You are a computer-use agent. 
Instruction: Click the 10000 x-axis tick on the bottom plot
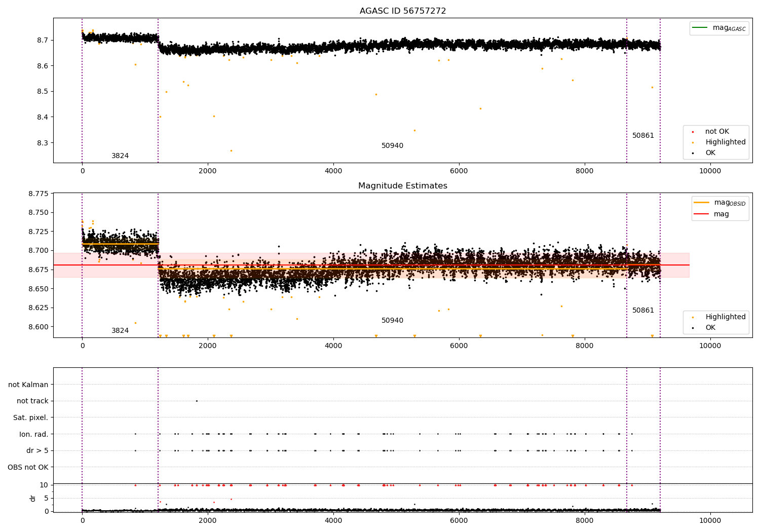pyautogui.click(x=710, y=520)
